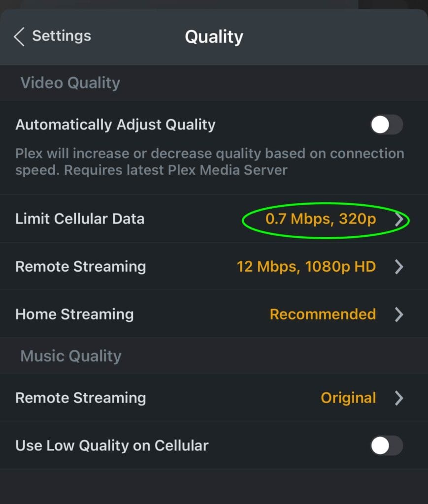Screen dimensions: 428x504
Task: Tap the Quality page title
Action: pos(214,36)
